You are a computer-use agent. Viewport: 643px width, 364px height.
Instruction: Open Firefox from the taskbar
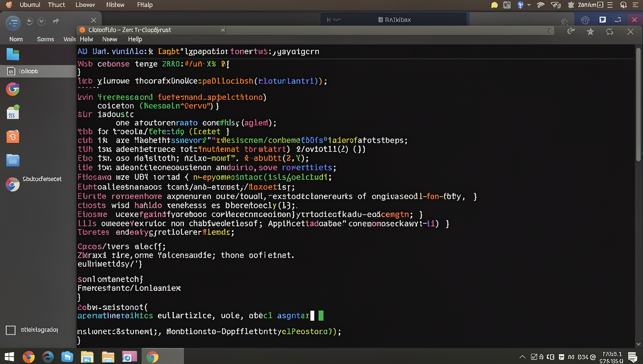[x=29, y=356]
